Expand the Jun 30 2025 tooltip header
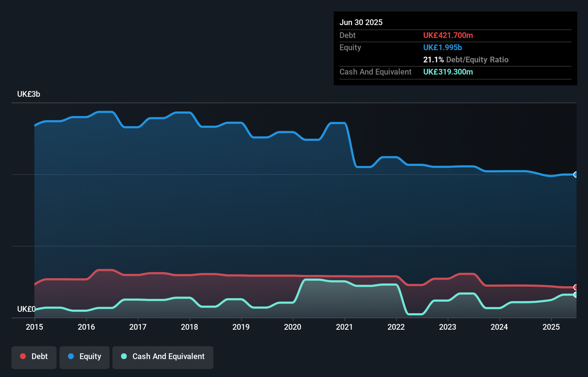This screenshot has height=377, width=588. pyautogui.click(x=361, y=22)
